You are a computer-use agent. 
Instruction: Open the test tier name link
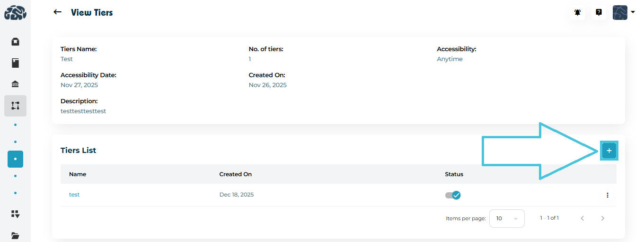pyautogui.click(x=74, y=195)
